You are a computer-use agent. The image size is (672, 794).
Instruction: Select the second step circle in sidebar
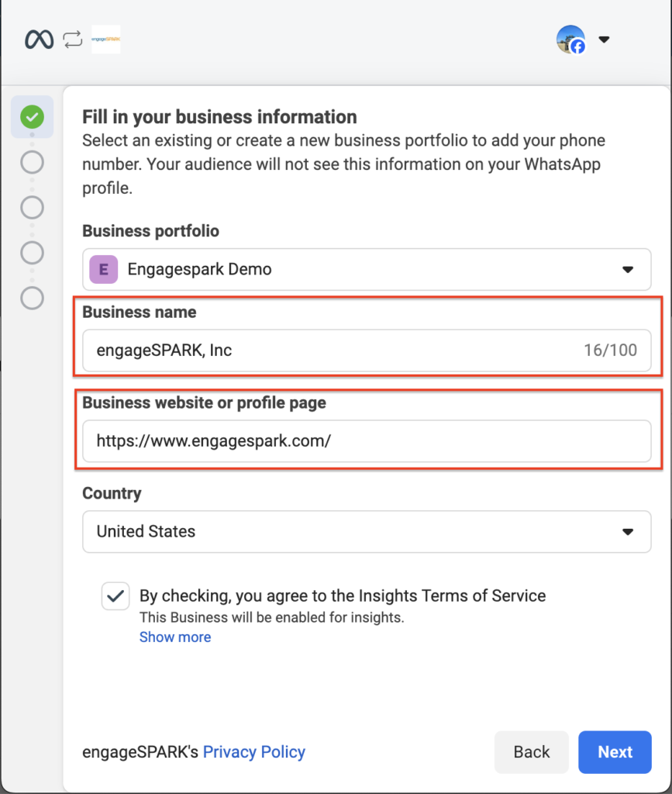[x=32, y=163]
